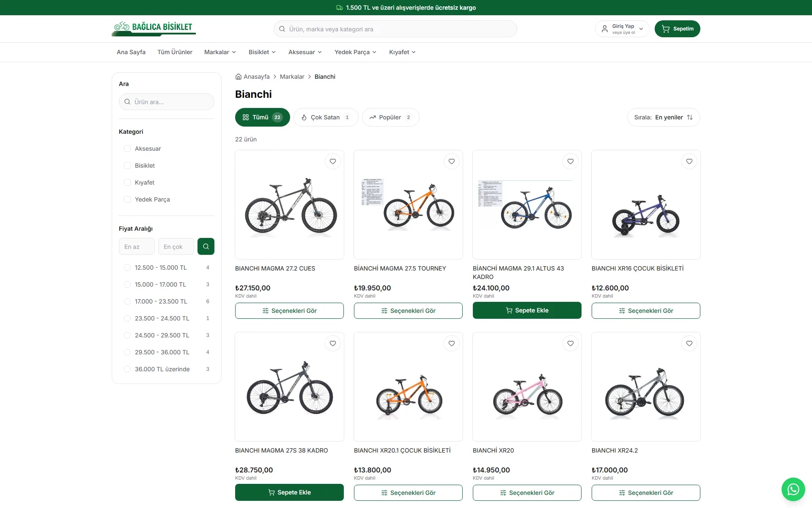Tick the Kıyafet category checkbox
The height and width of the screenshot is (508, 812).
click(x=127, y=182)
